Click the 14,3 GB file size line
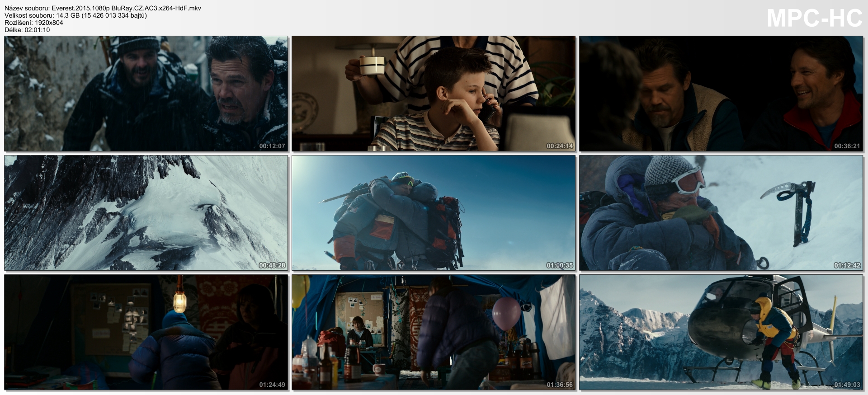This screenshot has width=868, height=395. click(75, 15)
